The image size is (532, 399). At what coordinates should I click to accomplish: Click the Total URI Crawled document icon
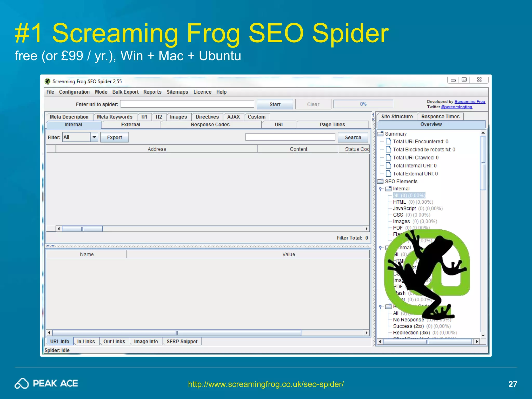coord(389,157)
